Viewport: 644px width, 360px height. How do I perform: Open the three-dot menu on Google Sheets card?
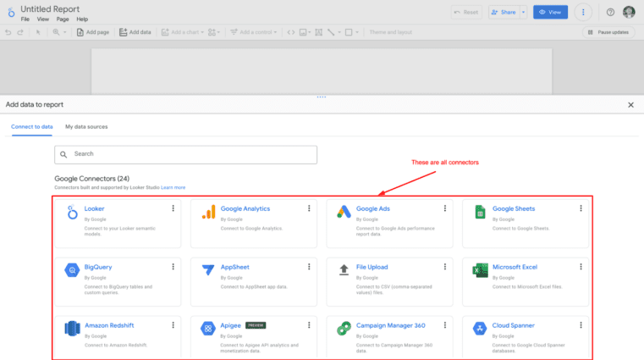point(581,208)
